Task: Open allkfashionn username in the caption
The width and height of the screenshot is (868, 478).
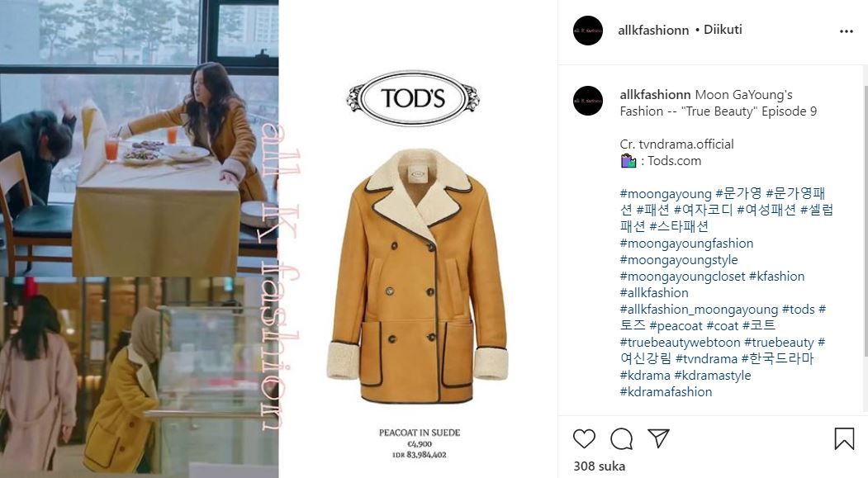Action: (x=655, y=95)
